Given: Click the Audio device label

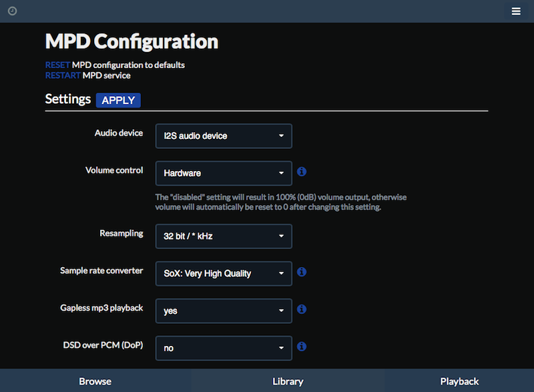Looking at the screenshot, I should tap(119, 133).
